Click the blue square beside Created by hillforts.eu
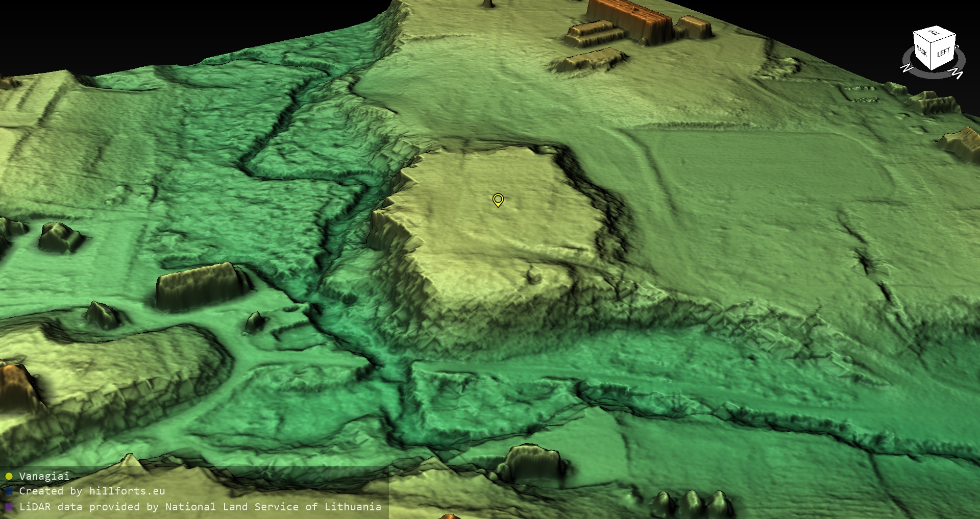This screenshot has height=519, width=980. pyautogui.click(x=9, y=491)
